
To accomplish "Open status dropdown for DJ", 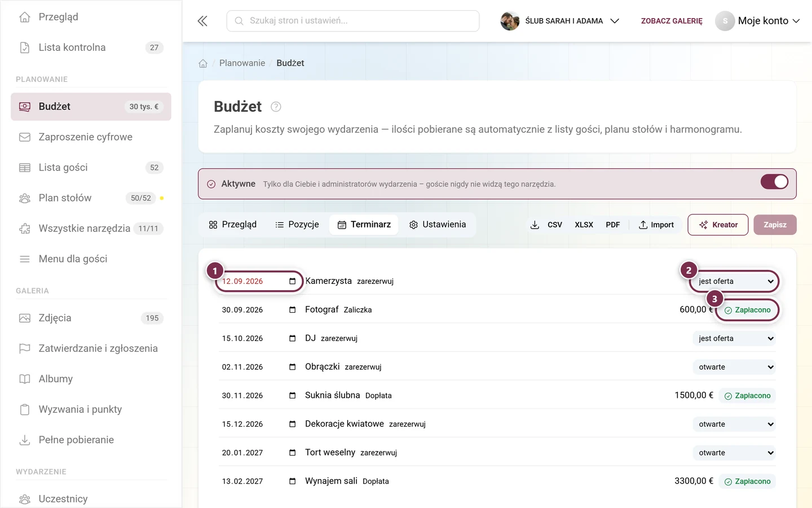I will click(734, 339).
